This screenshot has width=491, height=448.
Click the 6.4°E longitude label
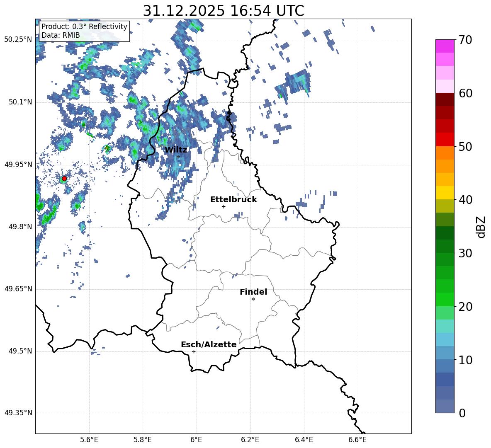pyautogui.click(x=304, y=440)
